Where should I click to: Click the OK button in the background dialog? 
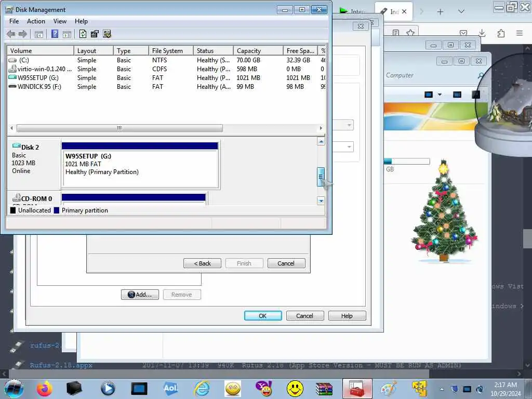coord(263,315)
